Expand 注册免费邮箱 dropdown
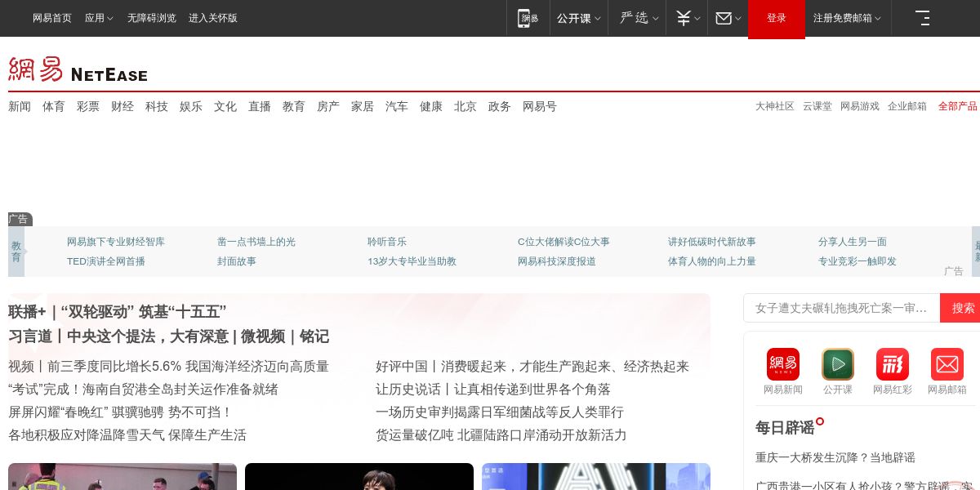The width and height of the screenshot is (980, 490). pyautogui.click(x=848, y=18)
